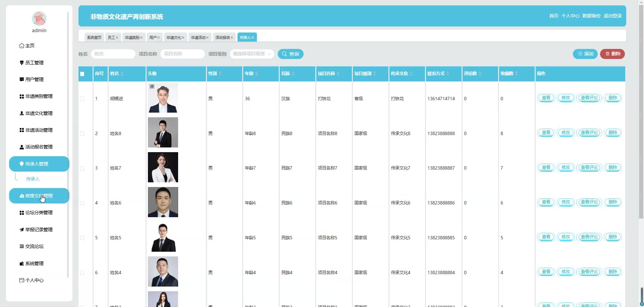
Task: Sort the table by 性别 column
Action: tap(220, 74)
